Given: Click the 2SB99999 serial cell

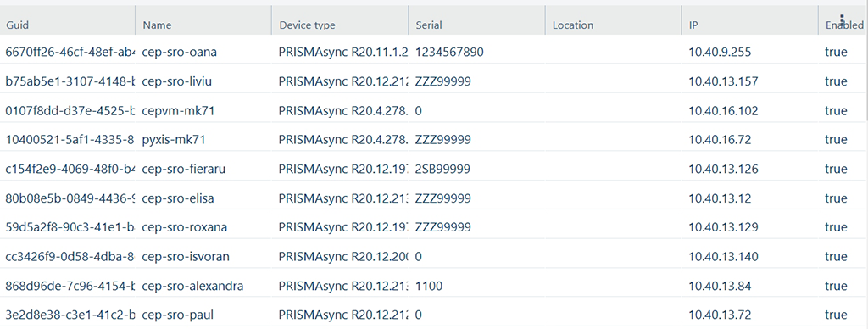Looking at the screenshot, I should coord(442,169).
